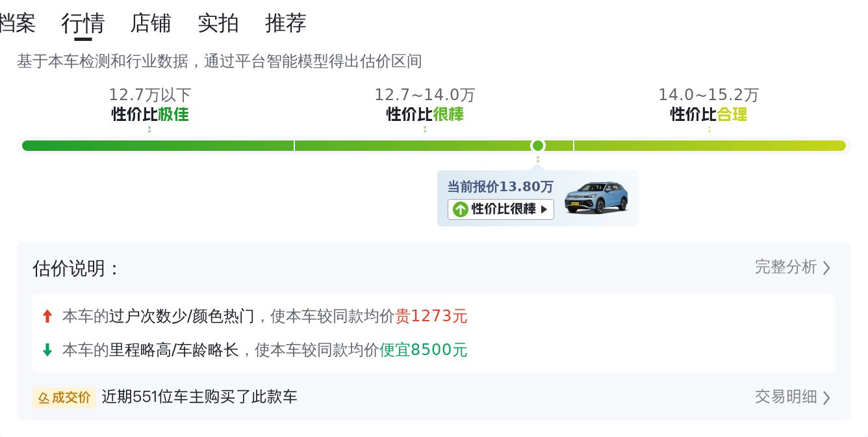Open the 实拍 tab
868x437 pixels.
tap(218, 23)
